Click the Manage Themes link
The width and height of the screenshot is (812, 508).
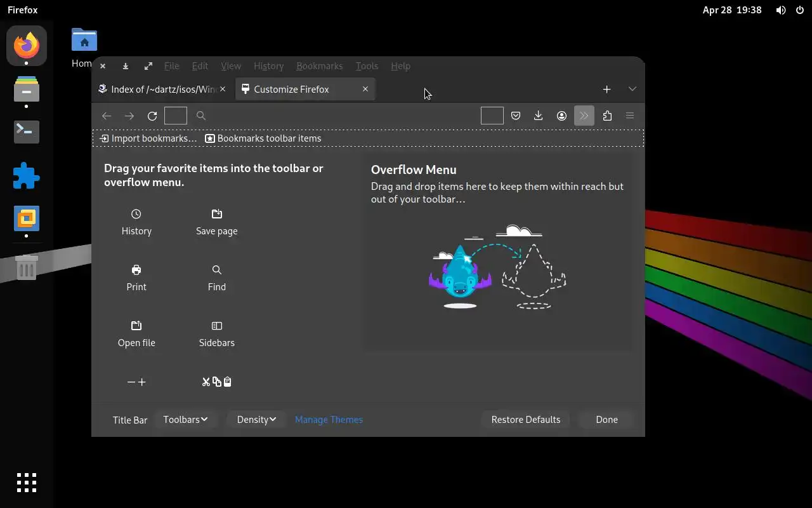pyautogui.click(x=329, y=420)
